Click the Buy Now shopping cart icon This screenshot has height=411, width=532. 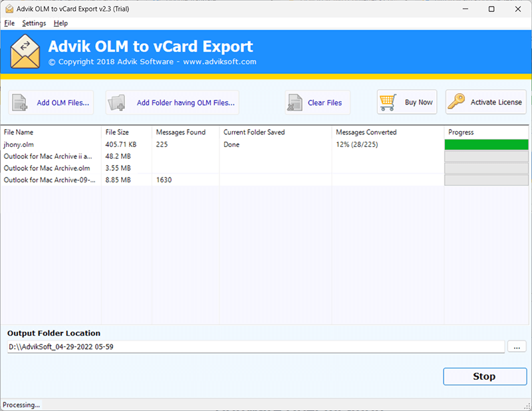point(388,102)
